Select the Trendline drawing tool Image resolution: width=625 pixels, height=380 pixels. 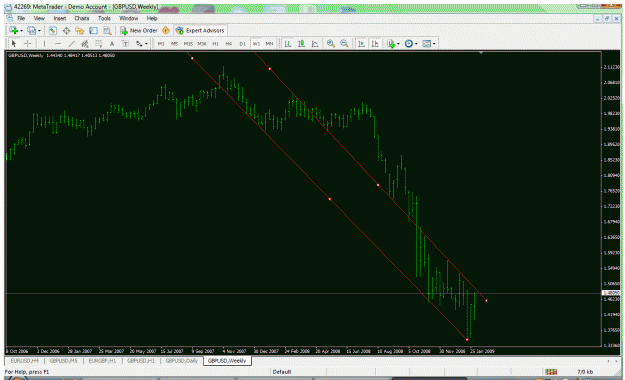click(x=71, y=43)
